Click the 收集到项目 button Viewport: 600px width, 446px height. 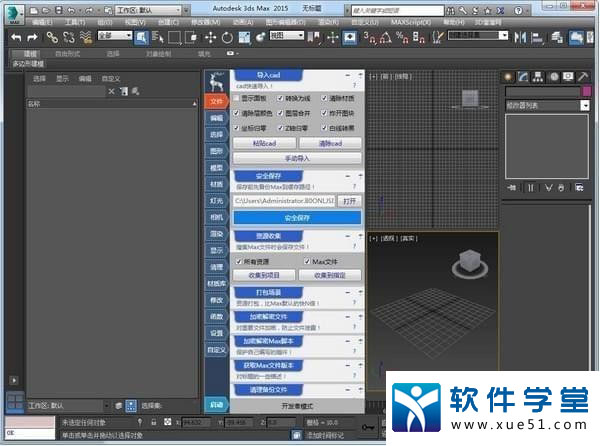(x=264, y=275)
